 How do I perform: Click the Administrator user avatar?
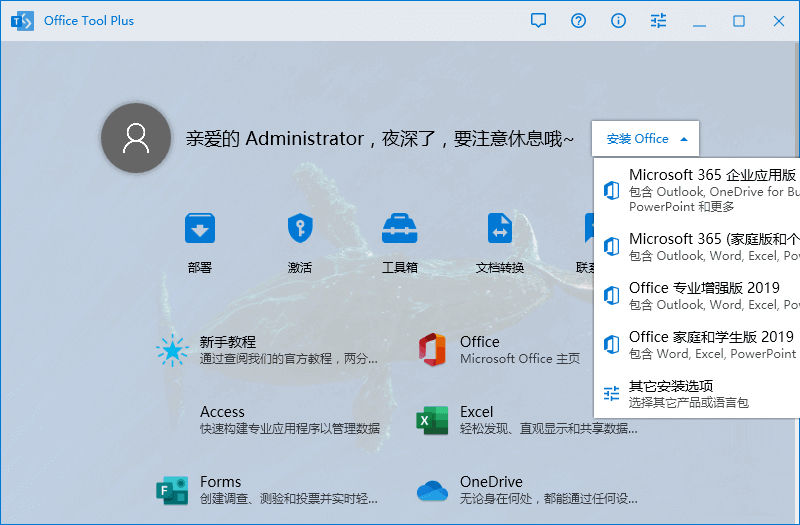coord(135,137)
